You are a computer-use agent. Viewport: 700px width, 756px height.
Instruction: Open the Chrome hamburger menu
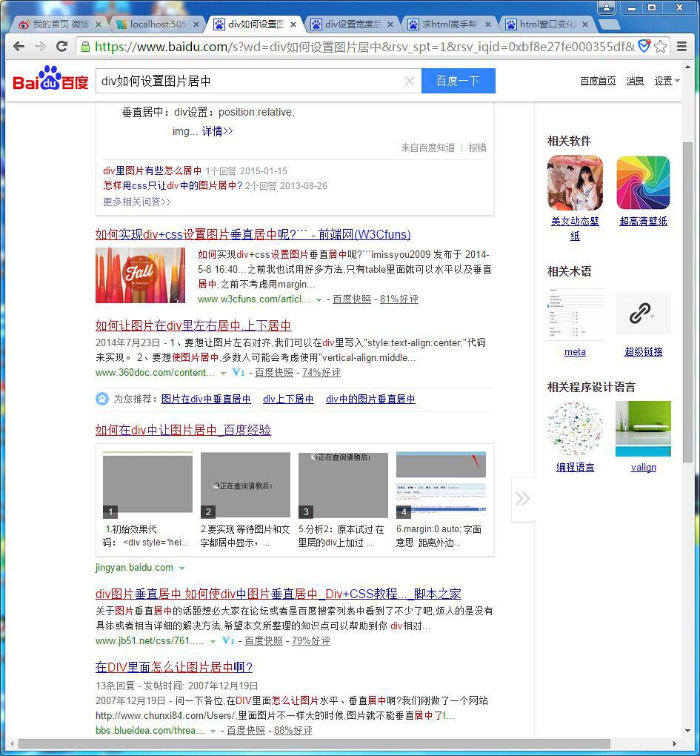click(x=681, y=46)
